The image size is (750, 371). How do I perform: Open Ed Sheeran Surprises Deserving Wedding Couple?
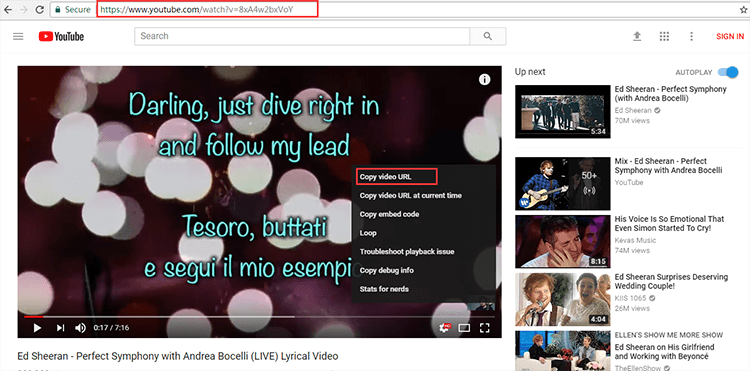point(671,281)
